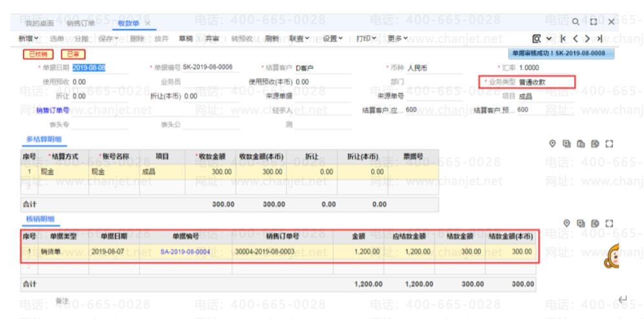The image size is (644, 319).
Task: Open the 打印 dropdown menu
Action: (365, 39)
